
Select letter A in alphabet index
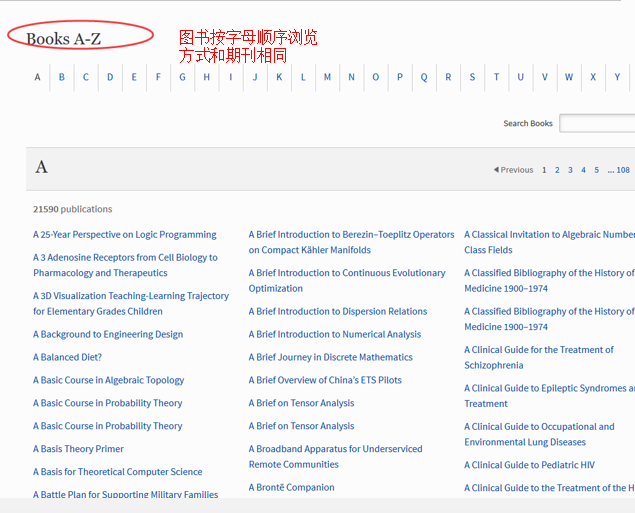[37, 77]
